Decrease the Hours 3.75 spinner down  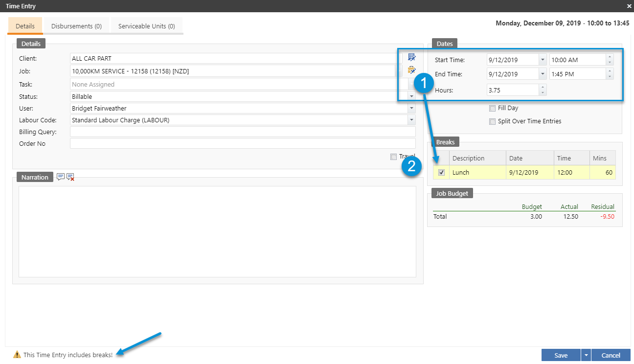pyautogui.click(x=543, y=93)
